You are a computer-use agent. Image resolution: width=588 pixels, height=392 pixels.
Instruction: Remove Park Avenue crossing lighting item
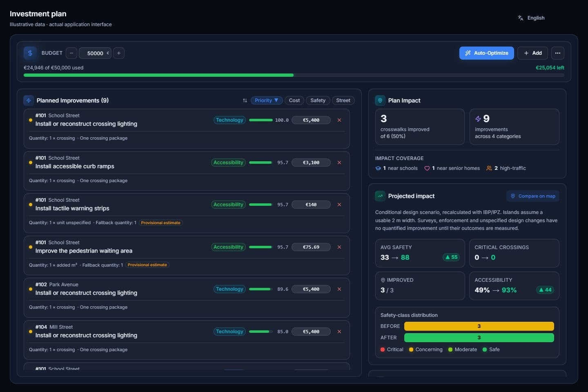pos(339,289)
